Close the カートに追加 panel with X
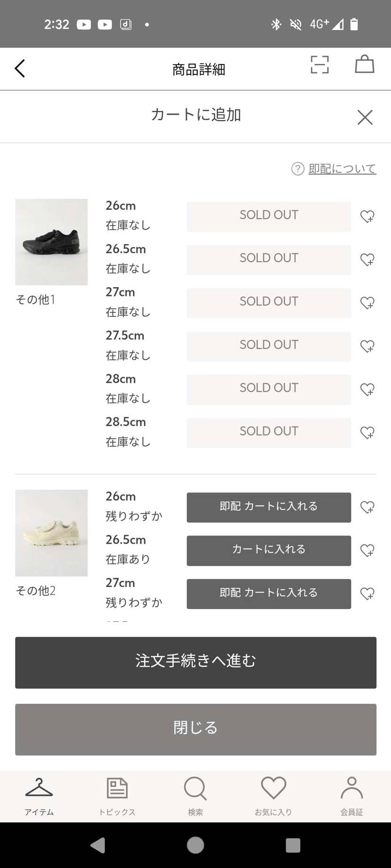The image size is (391, 868). 365,117
